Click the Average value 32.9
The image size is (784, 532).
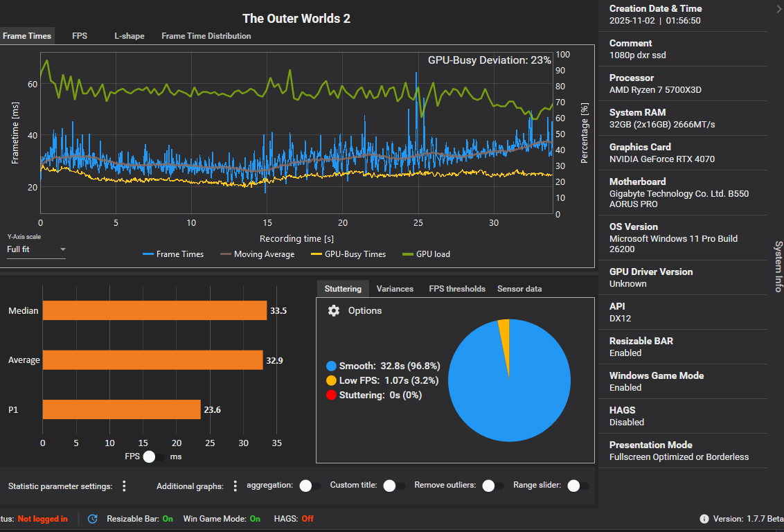pyautogui.click(x=274, y=360)
